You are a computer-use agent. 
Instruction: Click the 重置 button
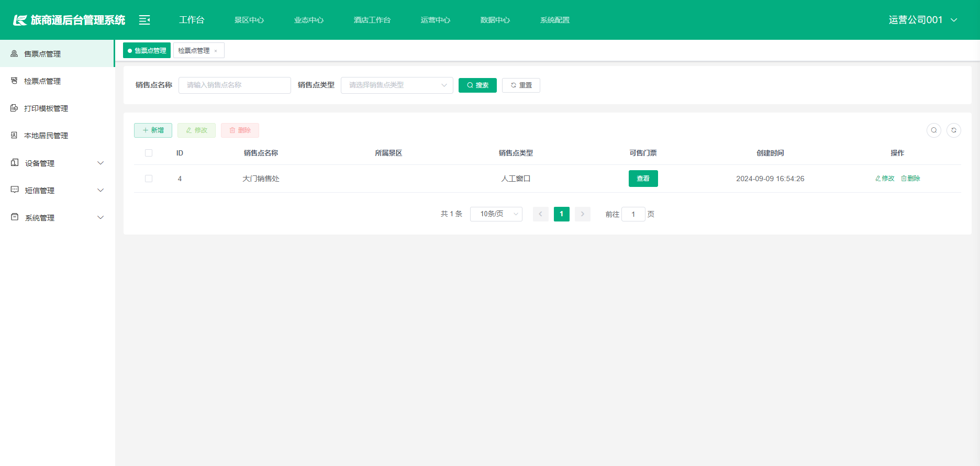tap(521, 85)
